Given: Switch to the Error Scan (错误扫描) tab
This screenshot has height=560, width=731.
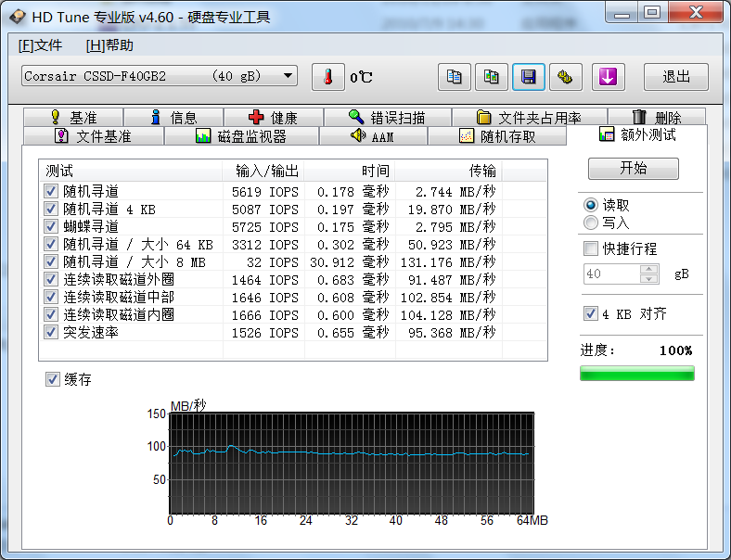Looking at the screenshot, I should click(x=387, y=118).
